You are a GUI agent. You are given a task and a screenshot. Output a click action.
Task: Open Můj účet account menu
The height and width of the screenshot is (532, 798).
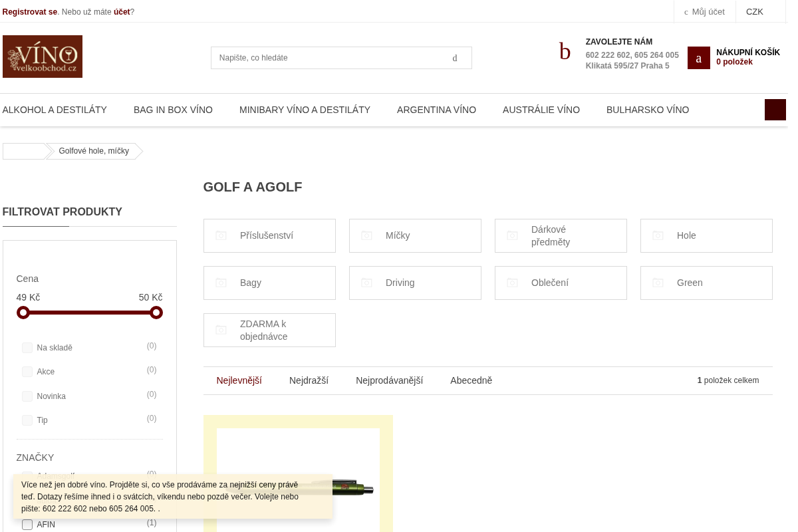pyautogui.click(x=705, y=11)
